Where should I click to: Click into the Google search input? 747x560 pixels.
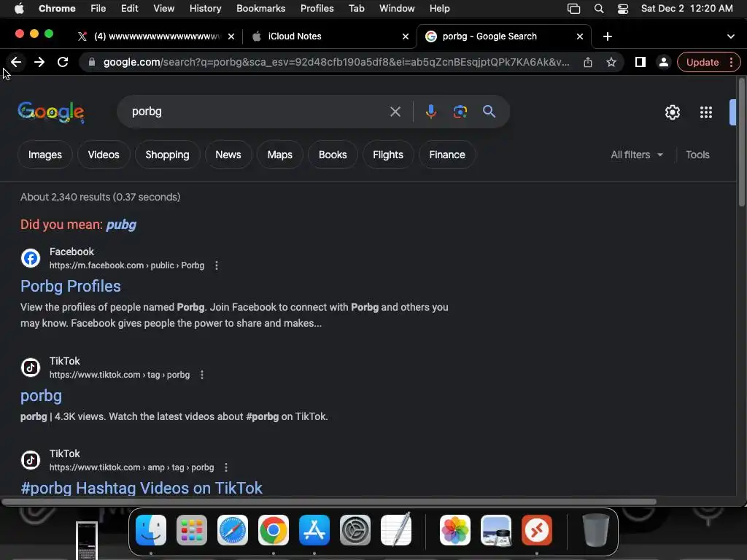(258, 112)
